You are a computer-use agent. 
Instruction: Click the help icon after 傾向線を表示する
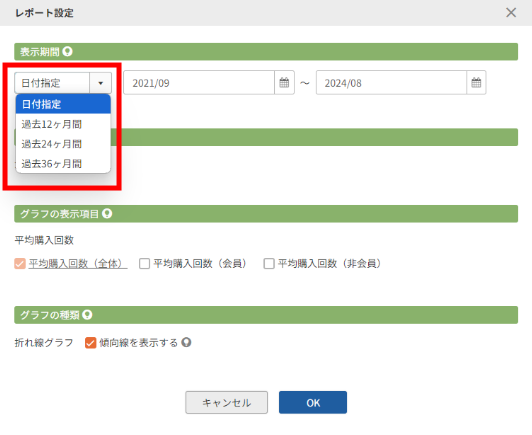[x=186, y=342]
